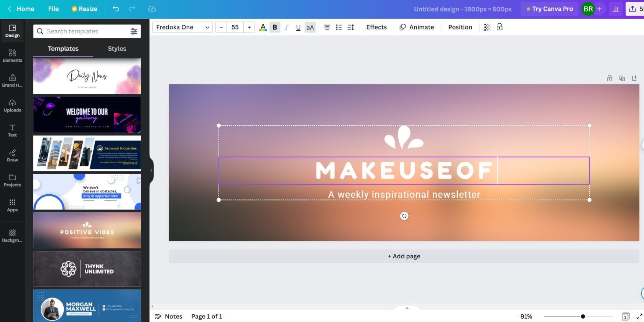The width and height of the screenshot is (644, 322).
Task: Open the Effects panel
Action: 376,27
